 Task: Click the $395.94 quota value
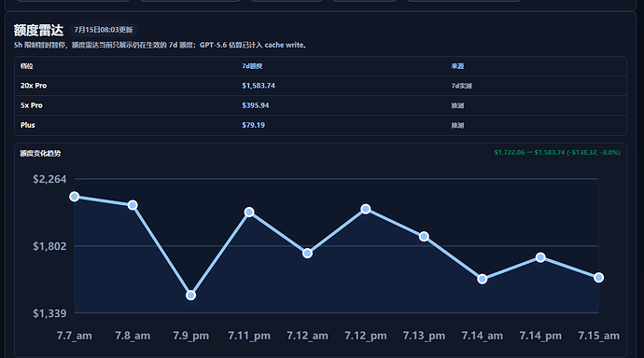256,105
